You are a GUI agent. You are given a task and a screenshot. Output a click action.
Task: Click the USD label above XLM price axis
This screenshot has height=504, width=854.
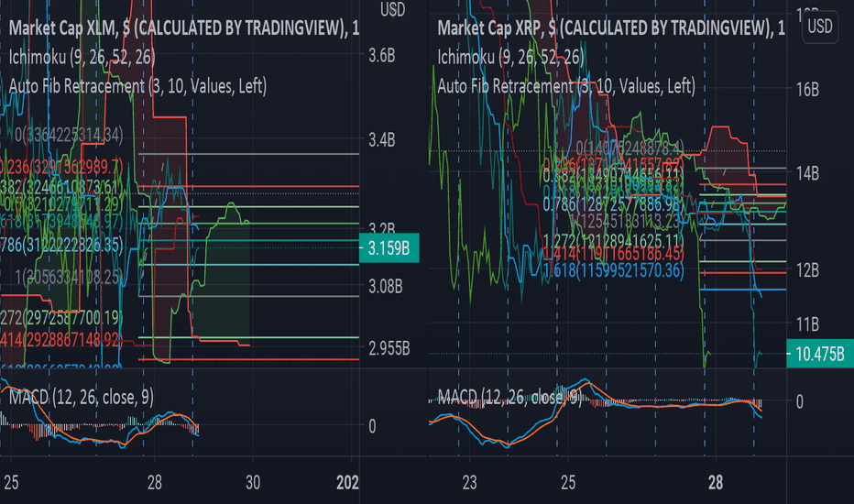392,9
